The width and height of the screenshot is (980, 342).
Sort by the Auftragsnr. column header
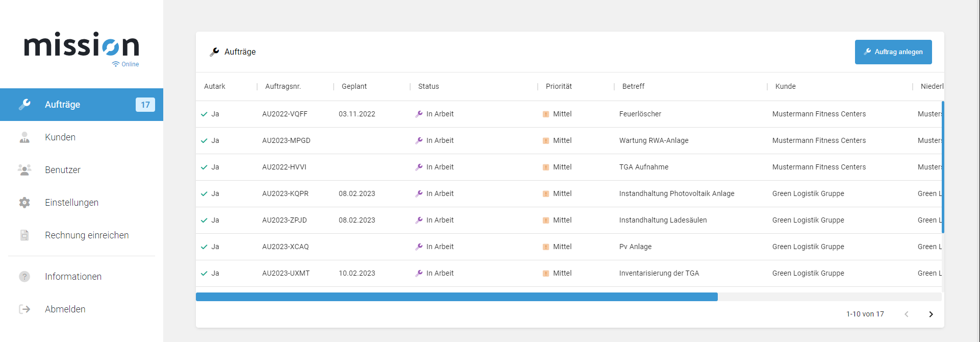coord(283,87)
